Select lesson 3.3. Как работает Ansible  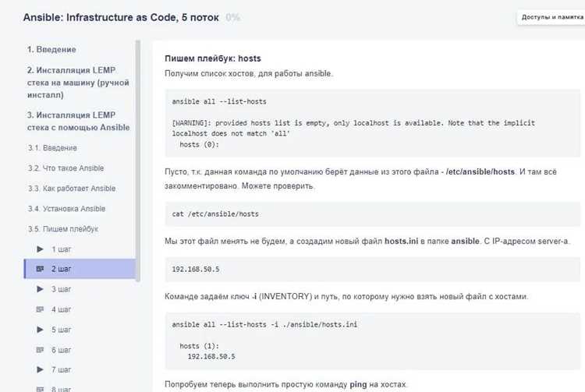72,188
